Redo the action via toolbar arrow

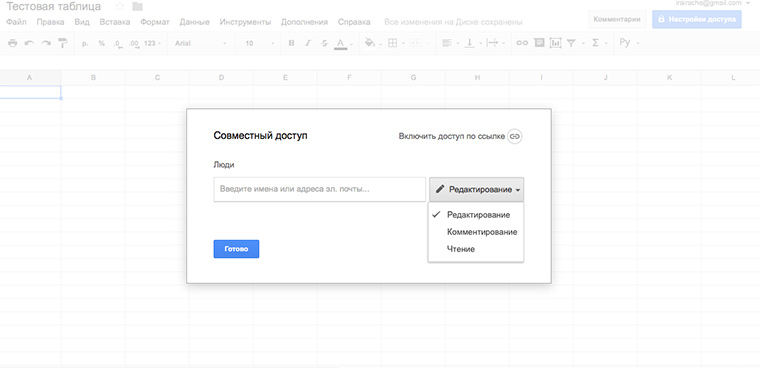click(x=46, y=43)
